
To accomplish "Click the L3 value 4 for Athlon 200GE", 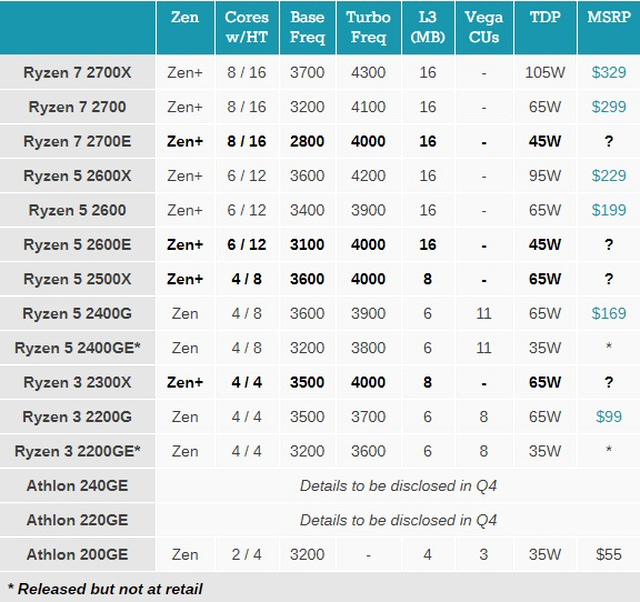I will [x=428, y=555].
